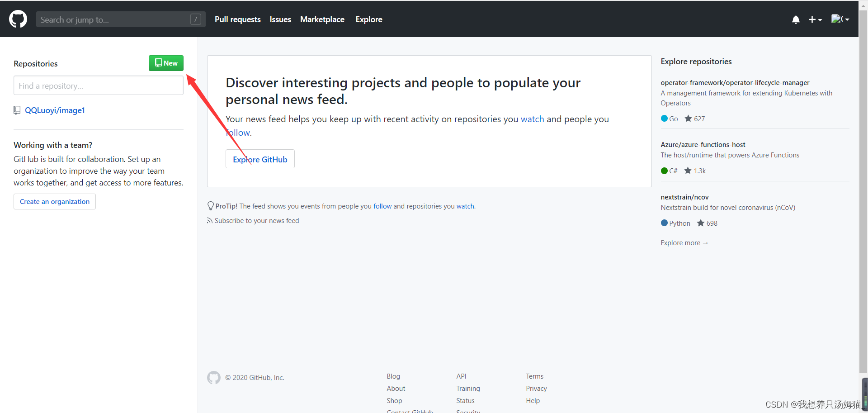This screenshot has width=868, height=413.
Task: Focus the Search or jump to field
Action: [x=121, y=19]
